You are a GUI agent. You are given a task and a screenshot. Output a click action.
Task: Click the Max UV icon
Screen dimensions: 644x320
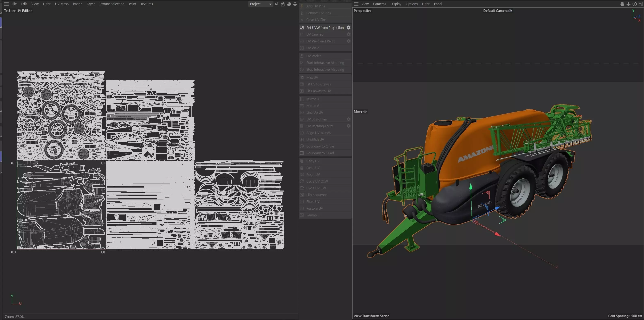coord(302,77)
